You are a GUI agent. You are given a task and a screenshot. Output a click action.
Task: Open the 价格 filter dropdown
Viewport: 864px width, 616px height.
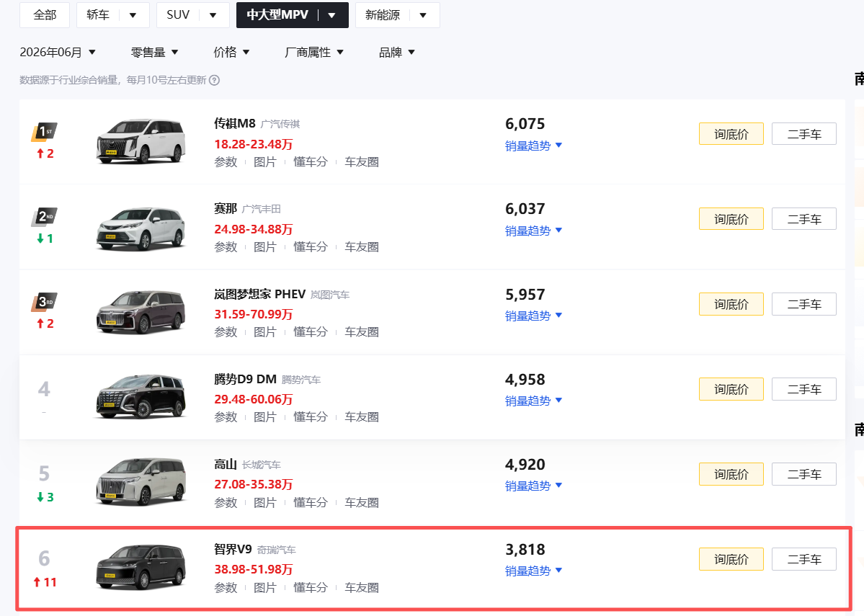tap(231, 53)
